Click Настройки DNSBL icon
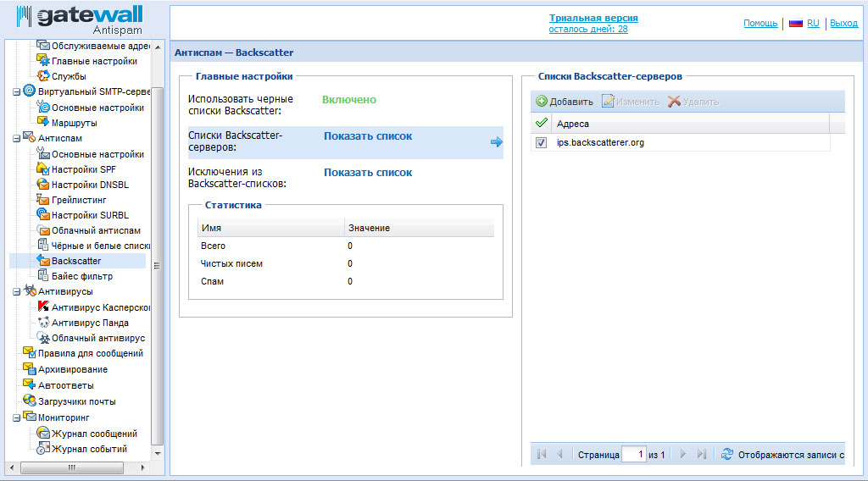 point(43,184)
